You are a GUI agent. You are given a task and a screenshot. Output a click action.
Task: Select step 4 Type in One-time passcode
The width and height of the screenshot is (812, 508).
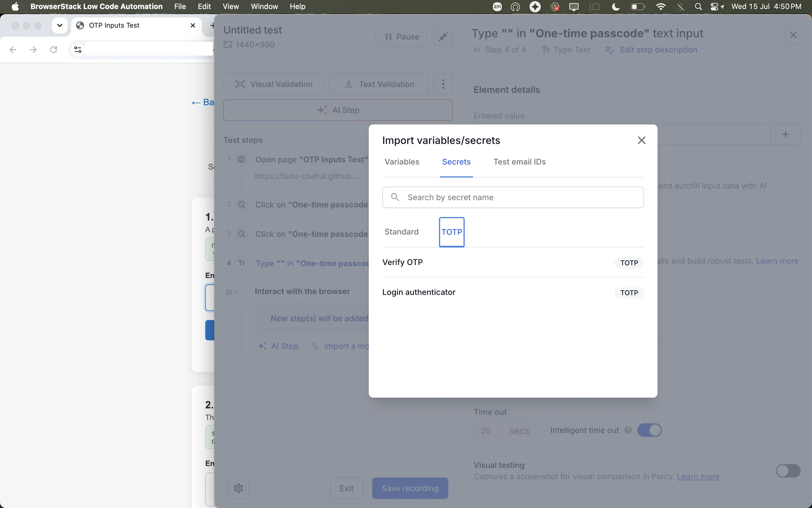tap(312, 263)
